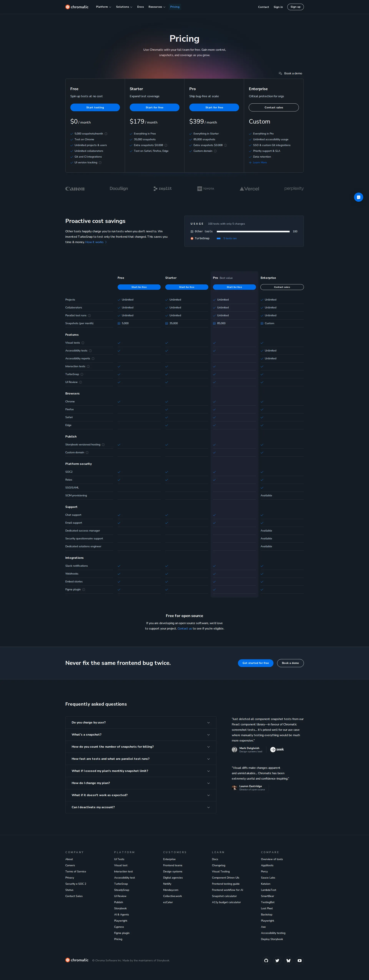Image resolution: width=369 pixels, height=980 pixels.
Task: Click Sign in in the header
Action: pos(278,7)
